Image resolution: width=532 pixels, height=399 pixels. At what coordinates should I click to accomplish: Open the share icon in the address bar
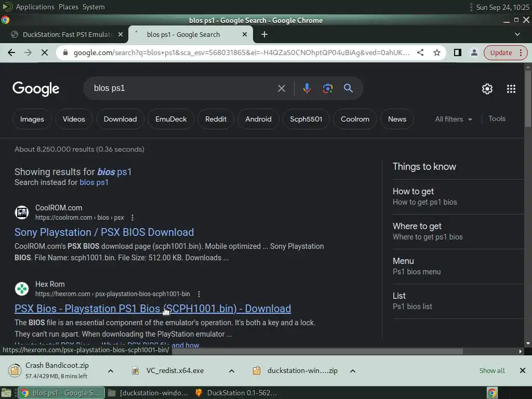point(420,52)
